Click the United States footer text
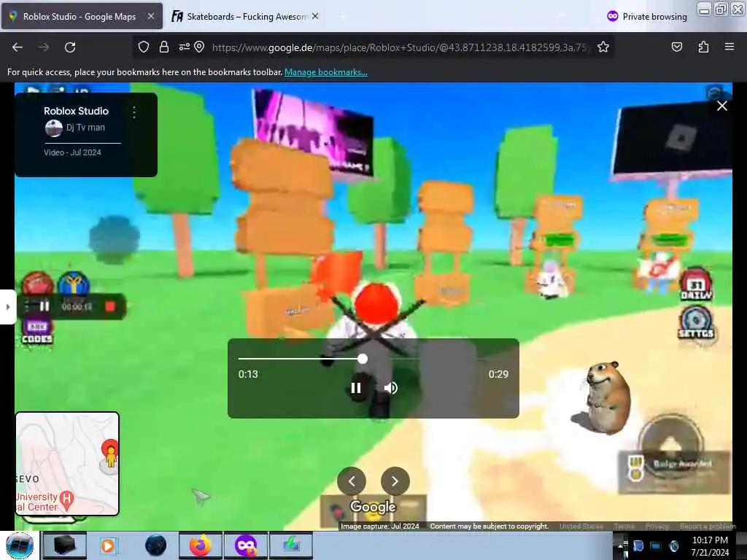The height and width of the screenshot is (560, 747). click(x=581, y=526)
